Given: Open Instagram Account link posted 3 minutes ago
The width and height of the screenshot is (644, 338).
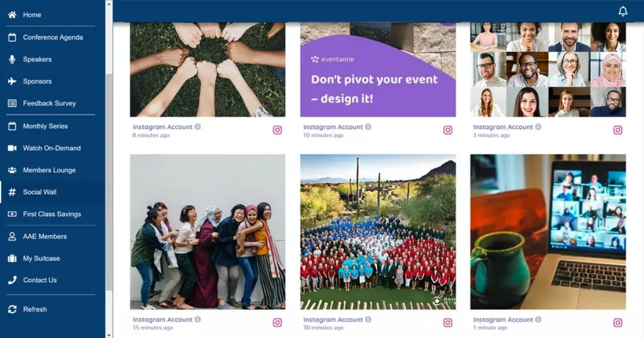Looking at the screenshot, I should [x=503, y=127].
